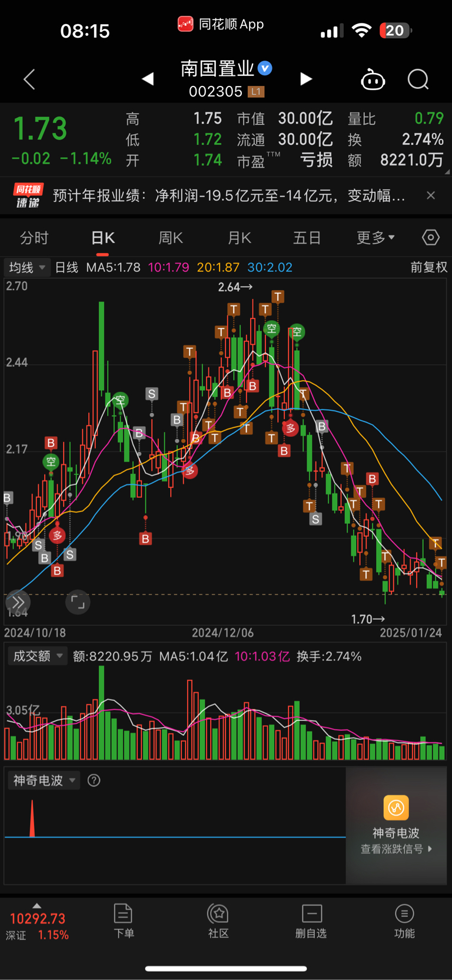Go to previous stock with left triangle
The width and height of the screenshot is (452, 980).
point(148,79)
